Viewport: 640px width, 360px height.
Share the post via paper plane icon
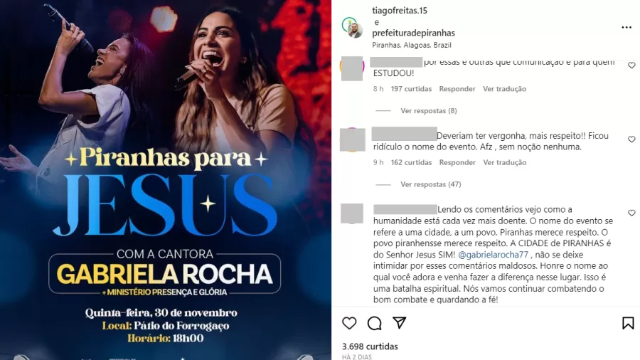pos(399,323)
